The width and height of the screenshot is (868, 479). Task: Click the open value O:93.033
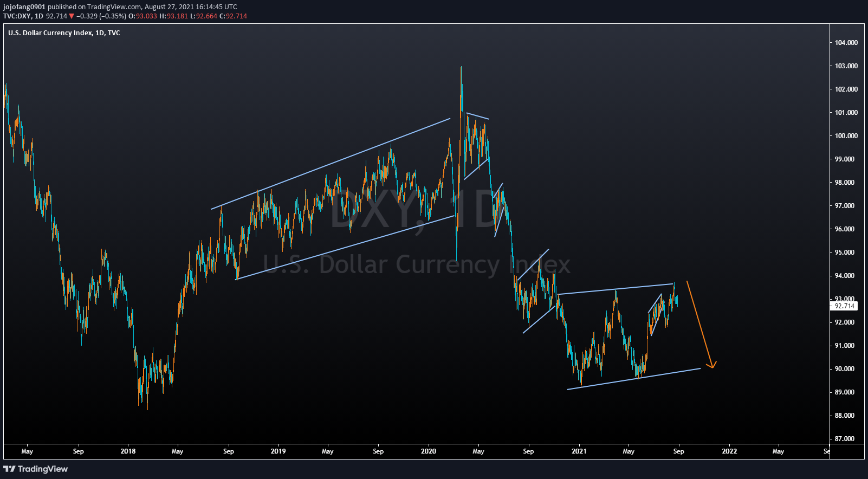tap(142, 16)
